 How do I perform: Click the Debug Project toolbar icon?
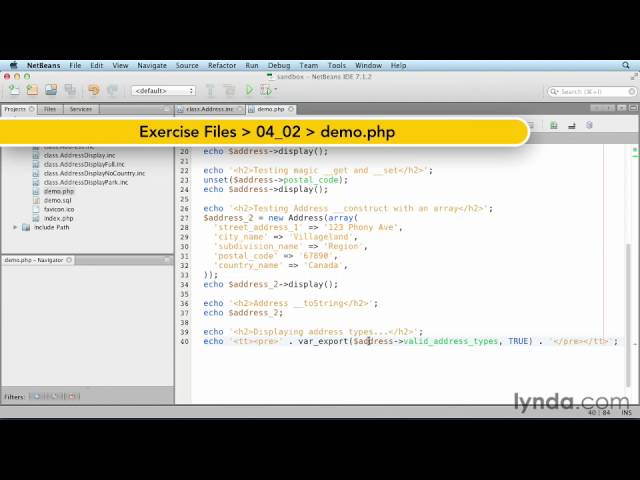click(266, 90)
